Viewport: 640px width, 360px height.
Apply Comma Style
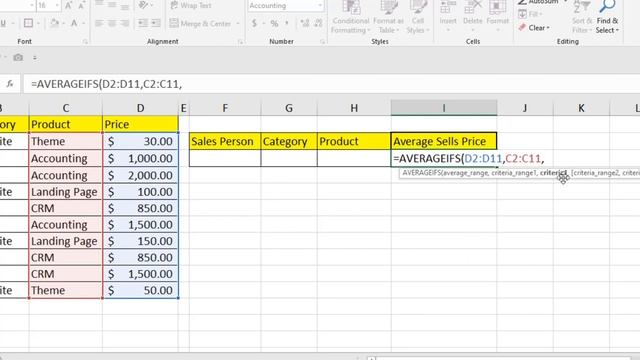(287, 23)
